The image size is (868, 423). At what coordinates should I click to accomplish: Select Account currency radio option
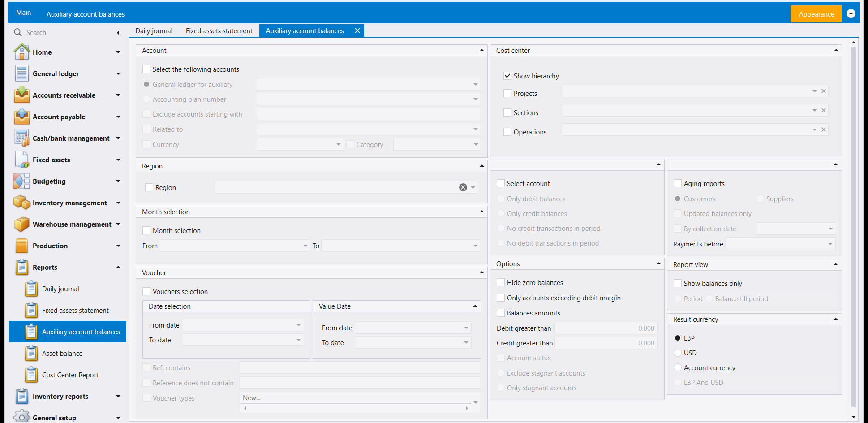click(678, 367)
